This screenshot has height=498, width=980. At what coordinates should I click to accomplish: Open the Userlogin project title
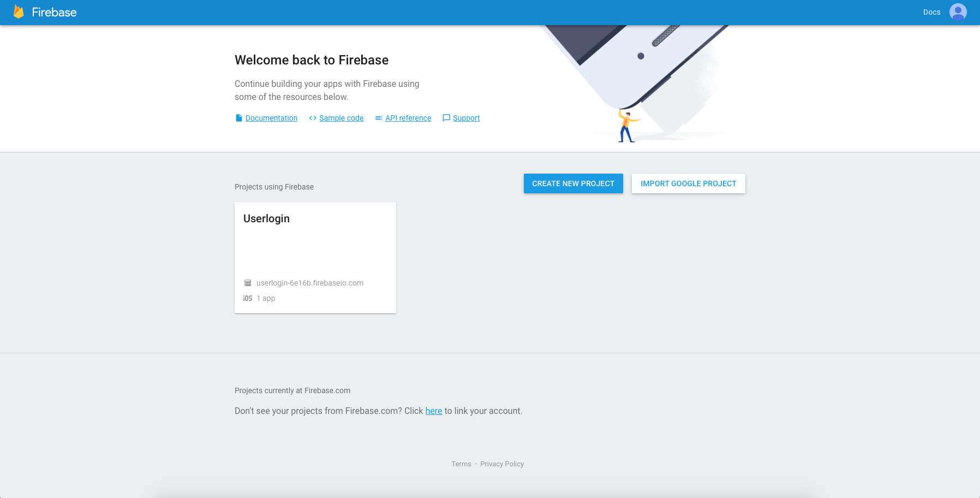[266, 218]
